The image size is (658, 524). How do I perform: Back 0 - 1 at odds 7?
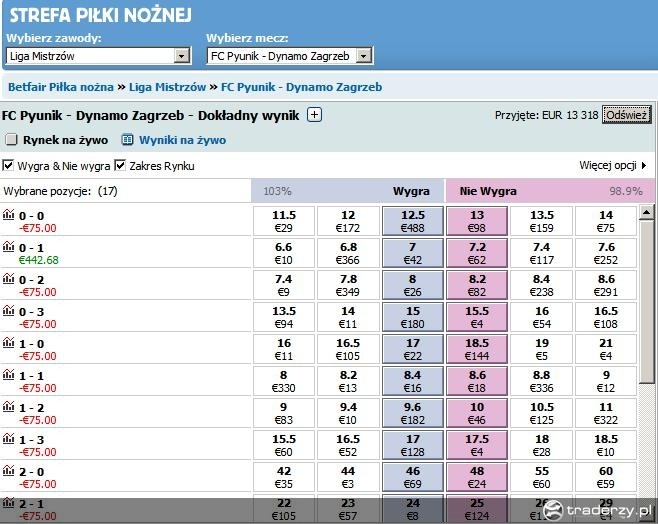[413, 253]
